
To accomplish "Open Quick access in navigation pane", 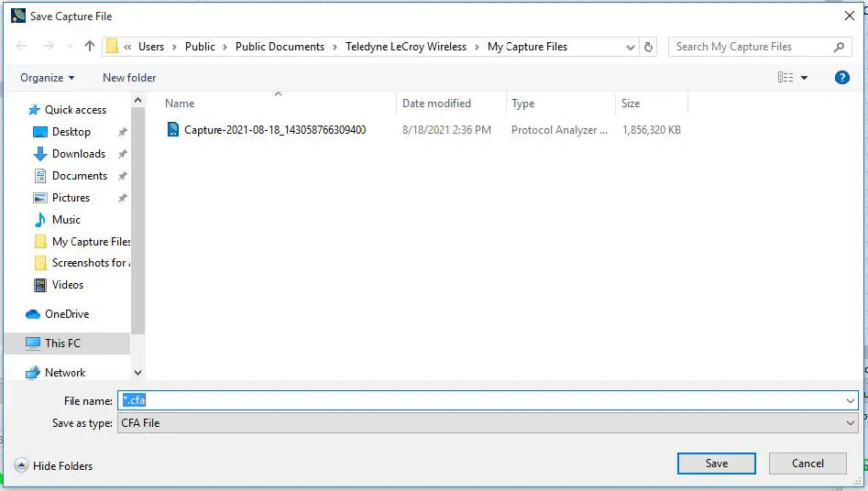I will 75,110.
